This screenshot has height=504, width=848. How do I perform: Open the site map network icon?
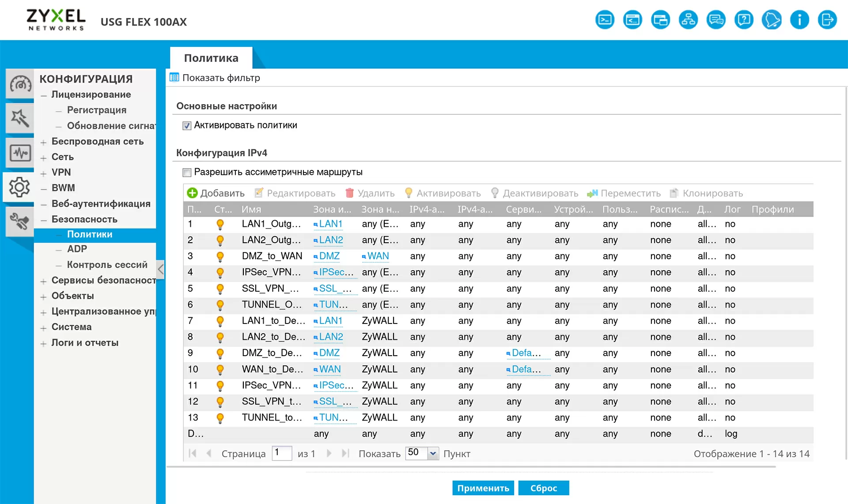click(x=688, y=20)
